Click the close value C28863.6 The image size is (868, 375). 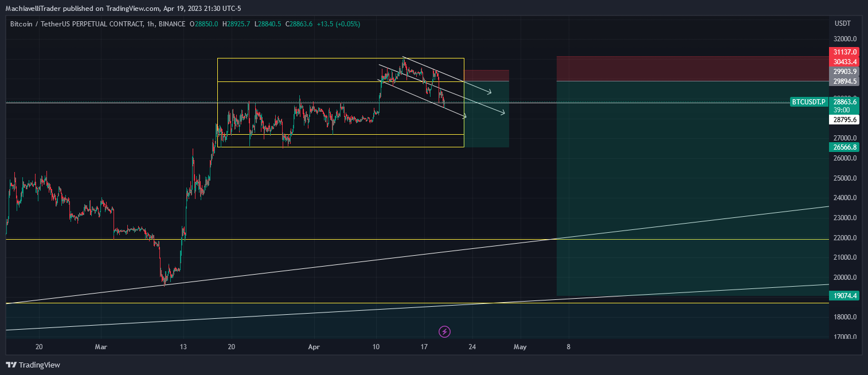(298, 24)
